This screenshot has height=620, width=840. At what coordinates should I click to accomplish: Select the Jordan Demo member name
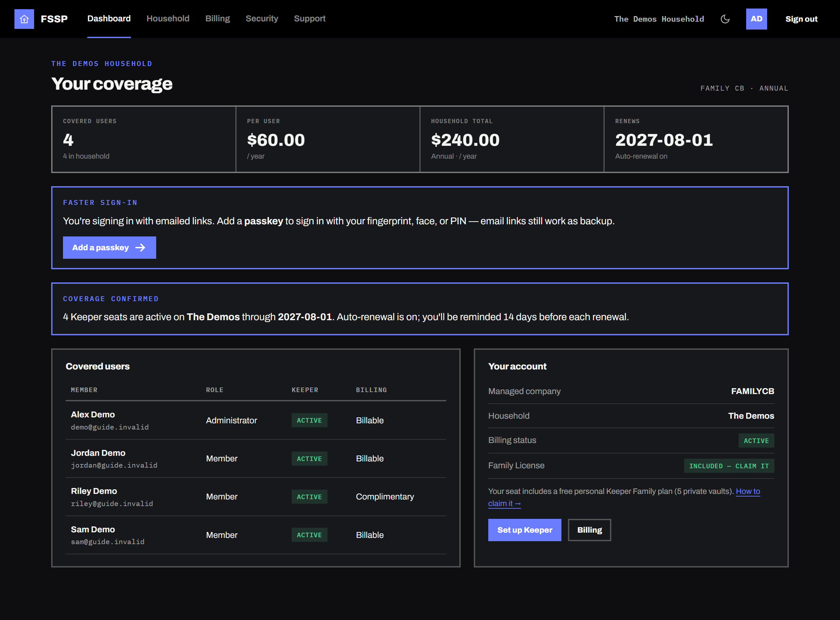98,452
